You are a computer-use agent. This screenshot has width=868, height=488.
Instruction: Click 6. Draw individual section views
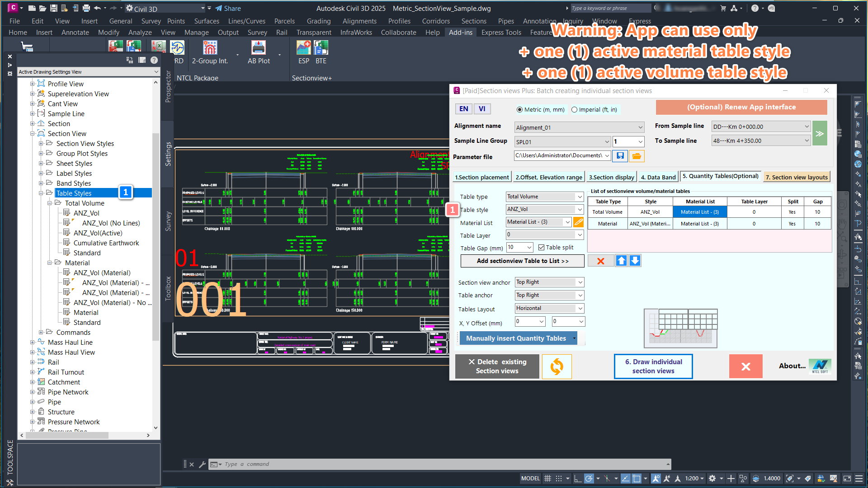coord(653,366)
